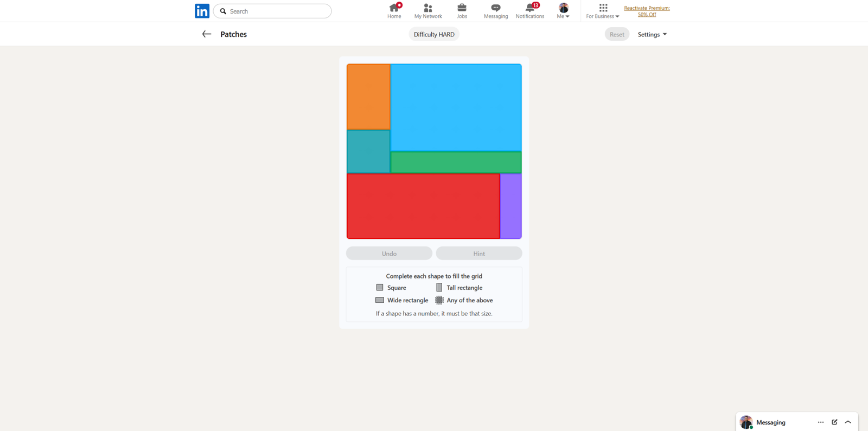Image resolution: width=868 pixels, height=431 pixels.
Task: Click Reactivate Premium 50% Off link
Action: point(647,11)
